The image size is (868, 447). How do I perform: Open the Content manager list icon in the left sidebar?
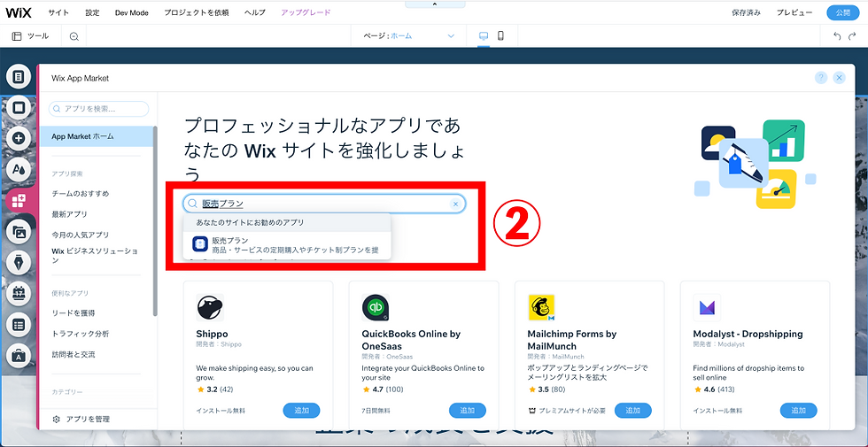(x=19, y=326)
